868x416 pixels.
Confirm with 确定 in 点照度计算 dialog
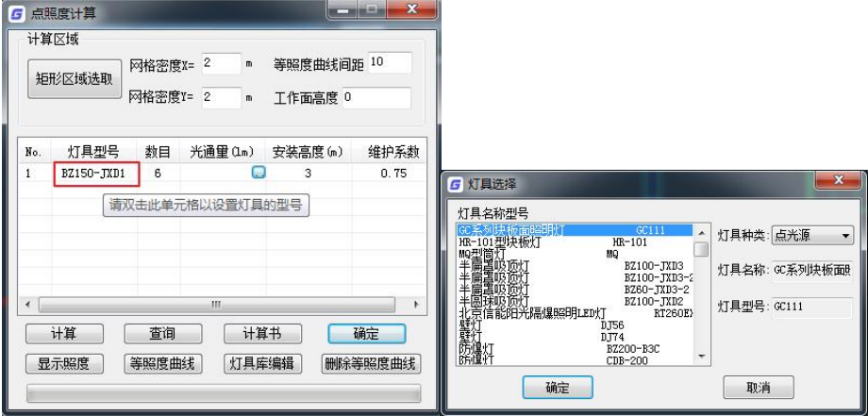366,334
